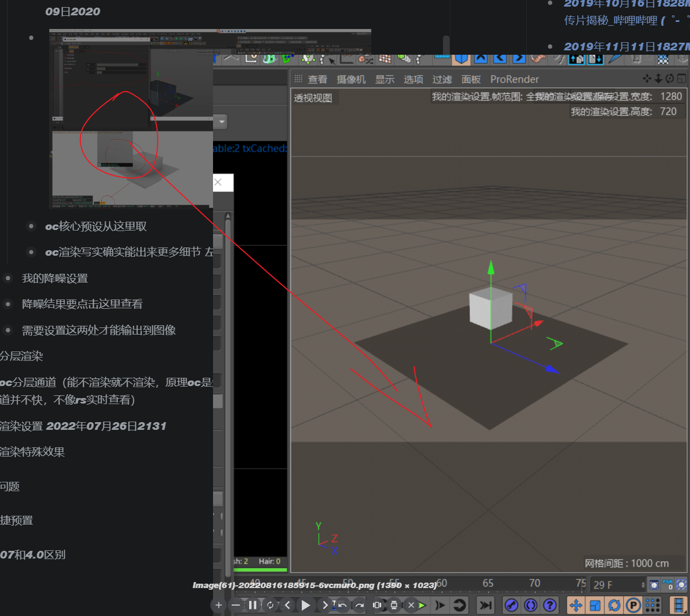Click the white cube in the perspective viewport
The width and height of the screenshot is (690, 616).
point(490,308)
